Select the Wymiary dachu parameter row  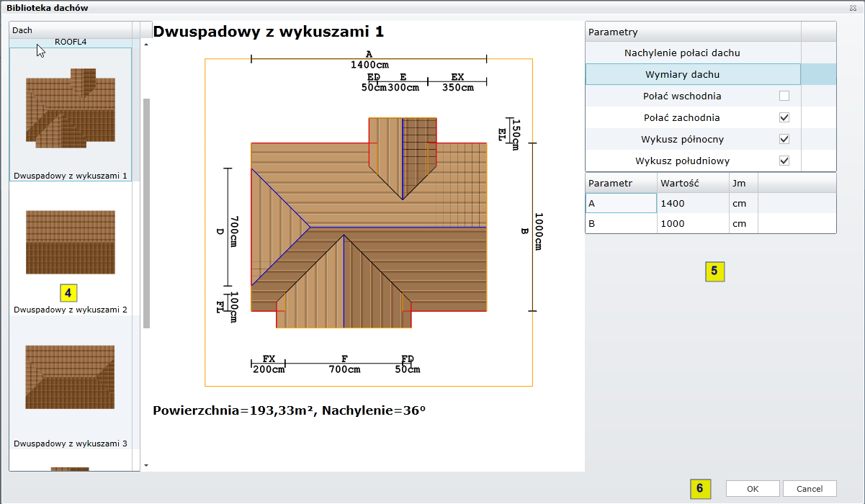(x=681, y=74)
